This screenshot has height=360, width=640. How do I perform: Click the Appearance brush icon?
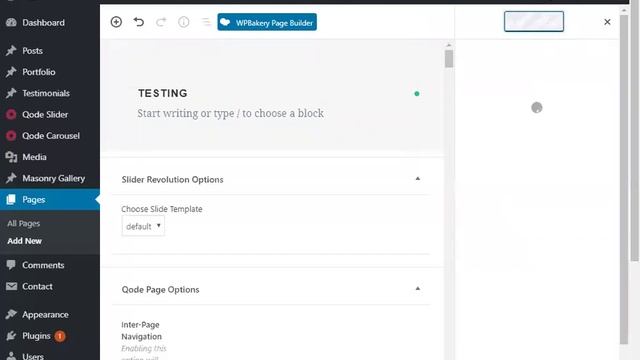pos(11,314)
